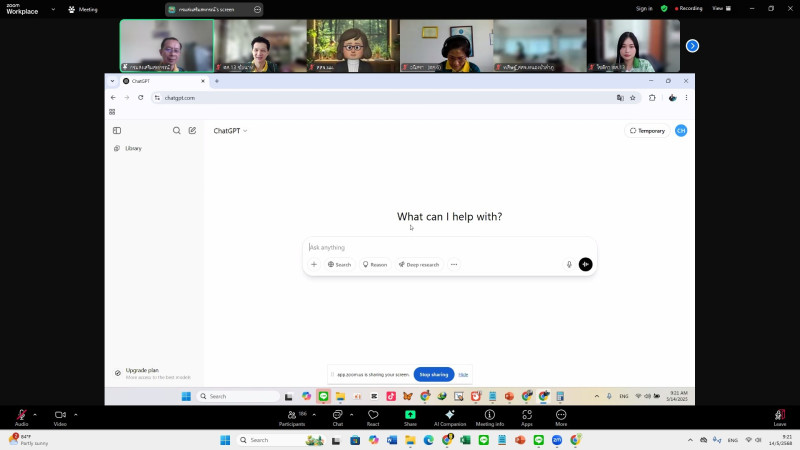Close the ChatGPT browser tab

(203, 81)
